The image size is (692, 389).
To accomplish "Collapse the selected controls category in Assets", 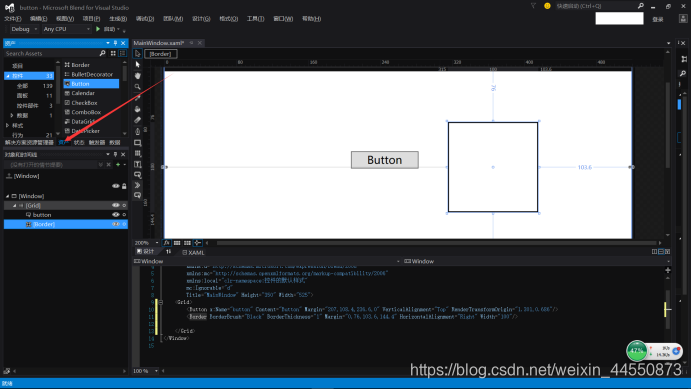I will [8, 76].
